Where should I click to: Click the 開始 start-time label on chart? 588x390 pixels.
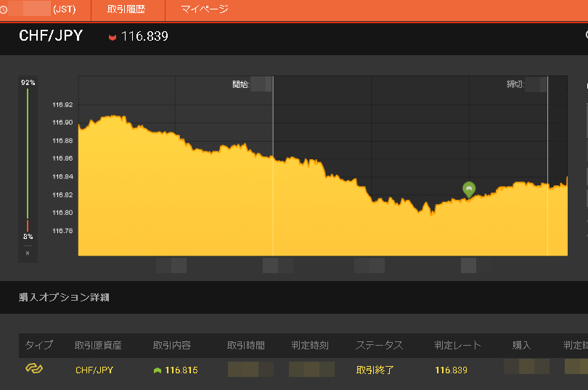pos(240,84)
